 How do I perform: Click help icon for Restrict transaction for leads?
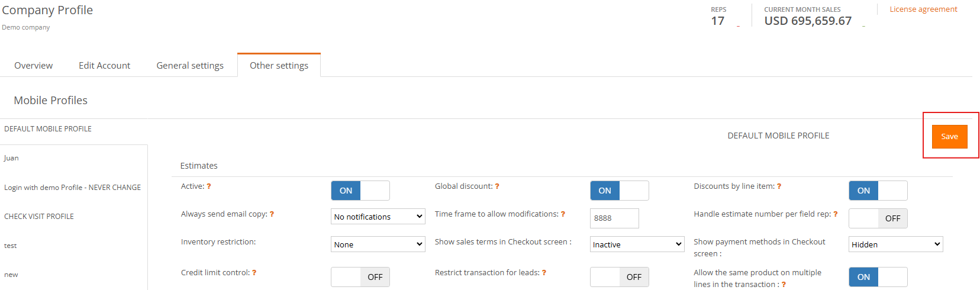[x=544, y=273]
